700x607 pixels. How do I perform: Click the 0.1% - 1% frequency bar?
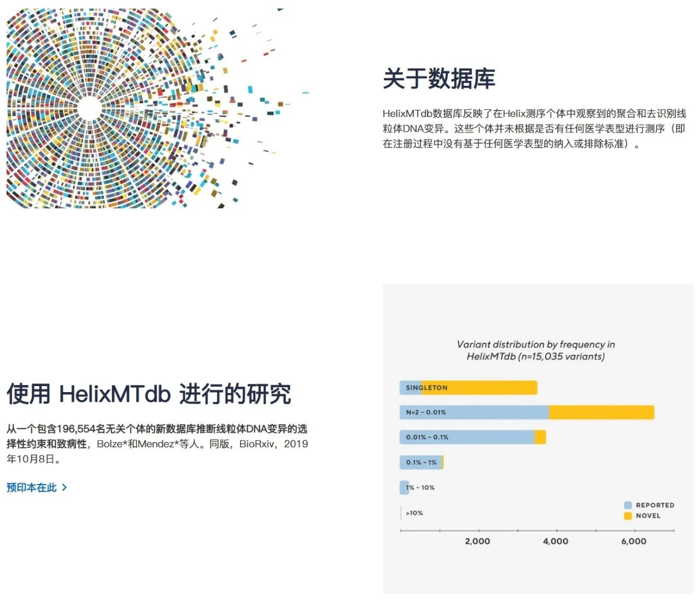(421, 463)
